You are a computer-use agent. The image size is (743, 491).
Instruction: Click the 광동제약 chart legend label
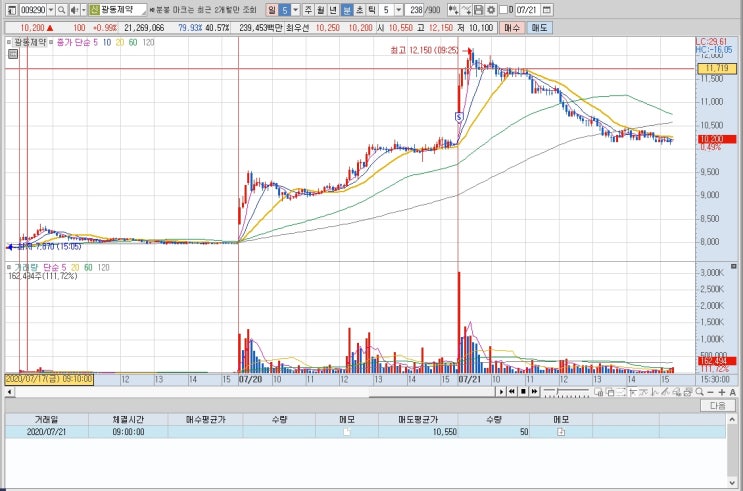click(30, 42)
